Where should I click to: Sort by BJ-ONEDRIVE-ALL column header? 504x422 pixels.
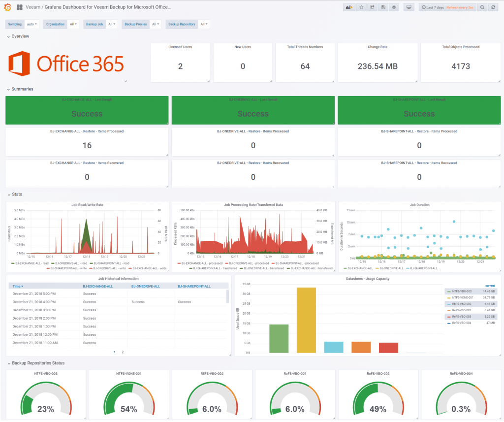(x=145, y=286)
